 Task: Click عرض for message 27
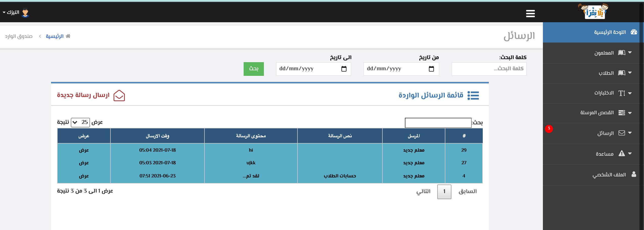tap(84, 163)
